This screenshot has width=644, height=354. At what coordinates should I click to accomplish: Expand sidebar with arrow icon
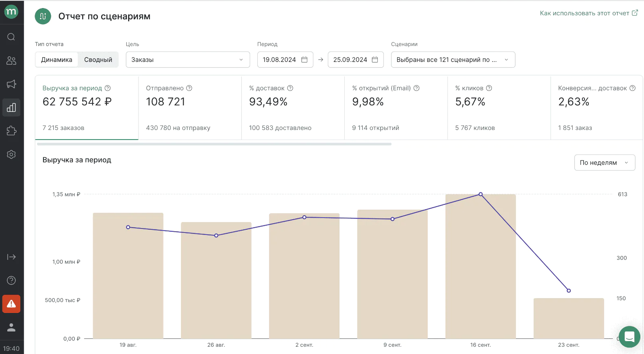click(11, 257)
